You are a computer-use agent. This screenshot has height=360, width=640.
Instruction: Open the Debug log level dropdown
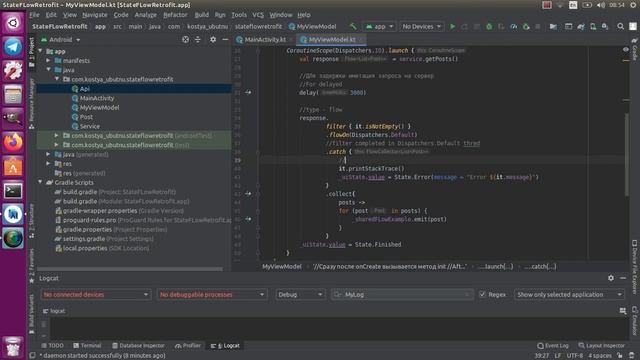tap(300, 295)
